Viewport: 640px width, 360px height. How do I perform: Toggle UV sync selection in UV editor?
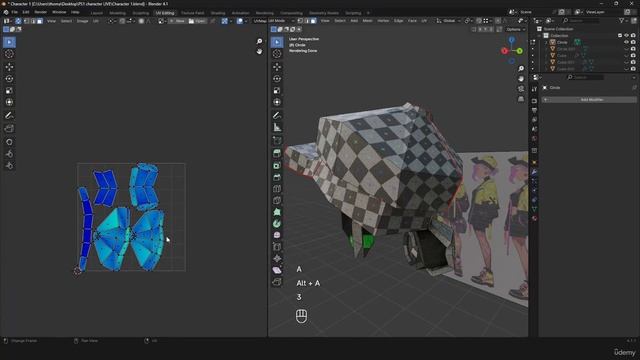pyautogui.click(x=18, y=21)
